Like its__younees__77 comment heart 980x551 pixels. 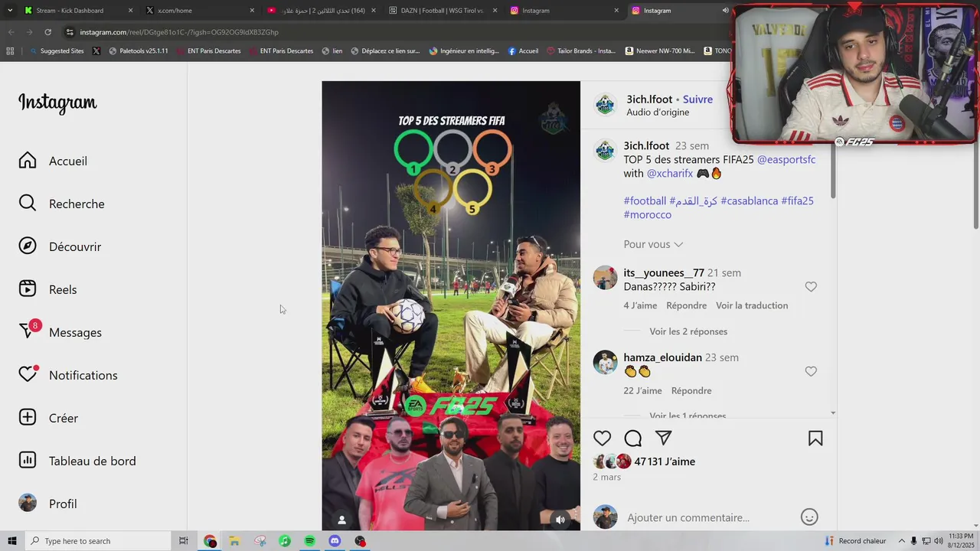click(x=811, y=287)
